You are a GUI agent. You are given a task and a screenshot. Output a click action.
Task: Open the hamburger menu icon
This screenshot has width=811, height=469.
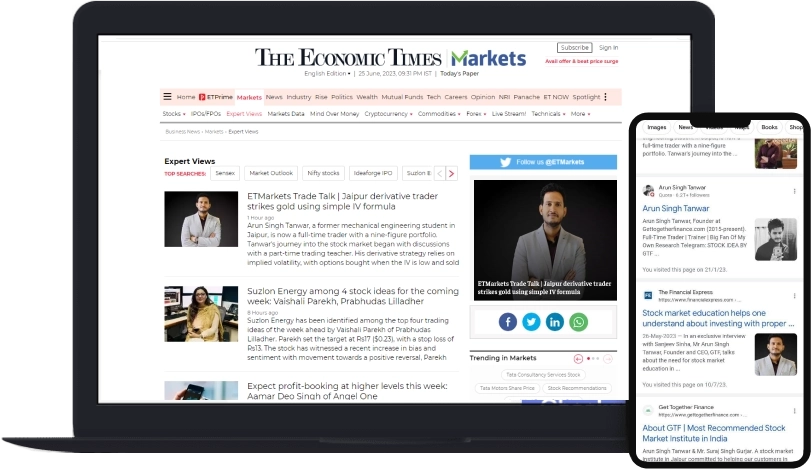point(167,97)
